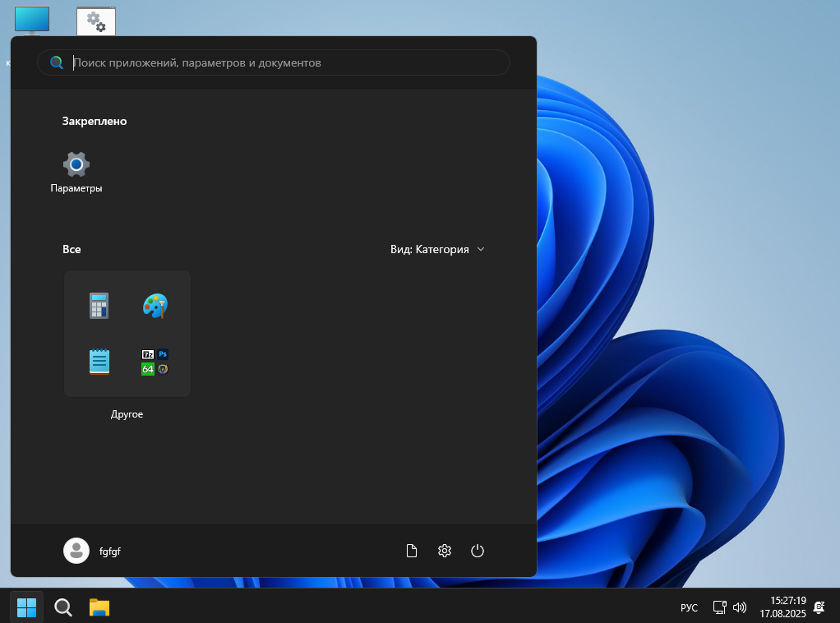
Task: Launch the Notepad app icon
Action: coord(99,362)
